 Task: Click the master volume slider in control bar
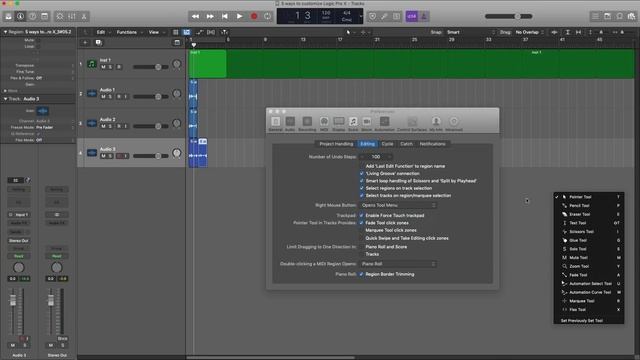[x=509, y=16]
